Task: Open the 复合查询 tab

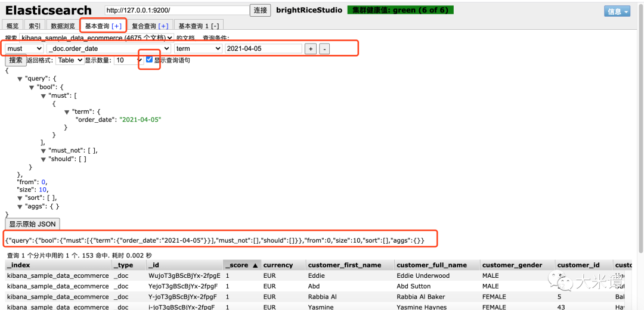Action: (x=144, y=26)
